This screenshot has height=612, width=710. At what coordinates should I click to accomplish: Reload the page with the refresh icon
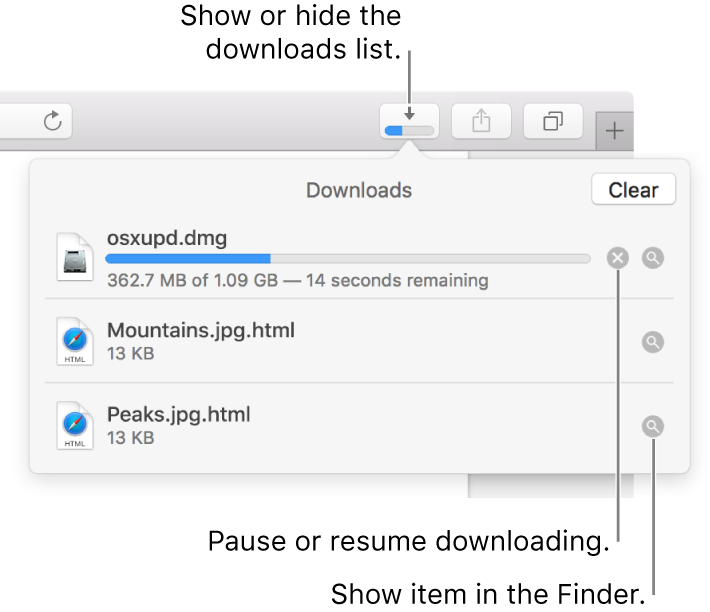pos(53,122)
